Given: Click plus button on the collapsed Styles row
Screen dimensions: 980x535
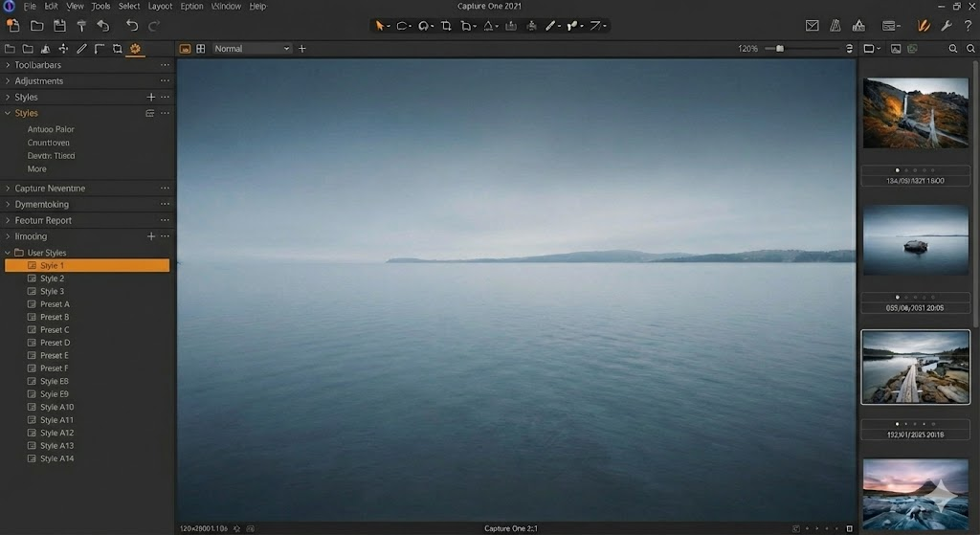Looking at the screenshot, I should tap(150, 97).
